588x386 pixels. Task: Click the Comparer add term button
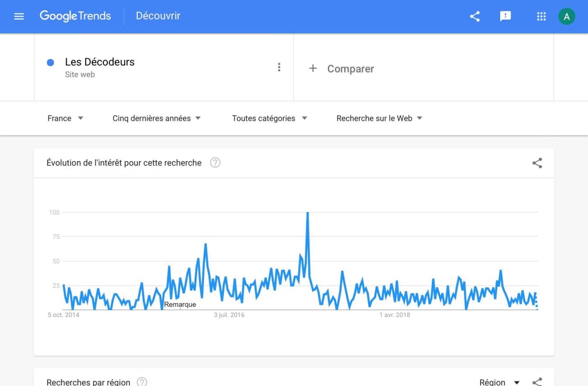tap(342, 68)
